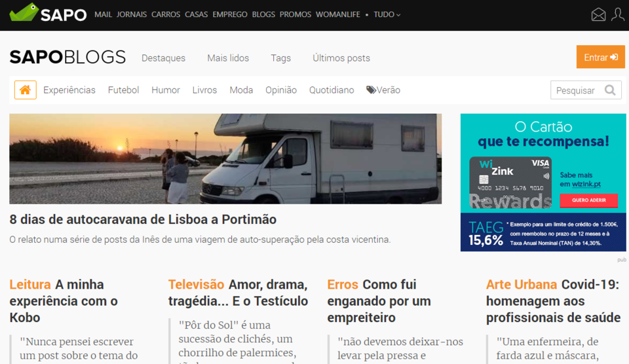This screenshot has height=364, width=629.
Task: Expand the TUDO dropdown menu
Action: (387, 14)
